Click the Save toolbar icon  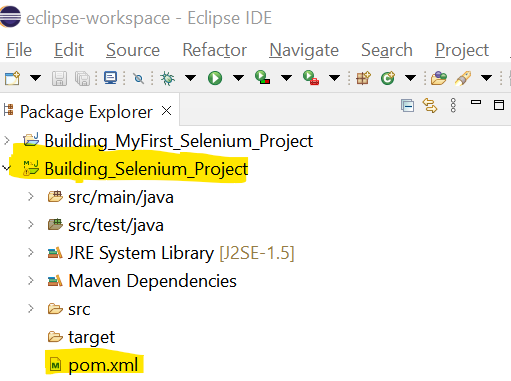tap(59, 78)
